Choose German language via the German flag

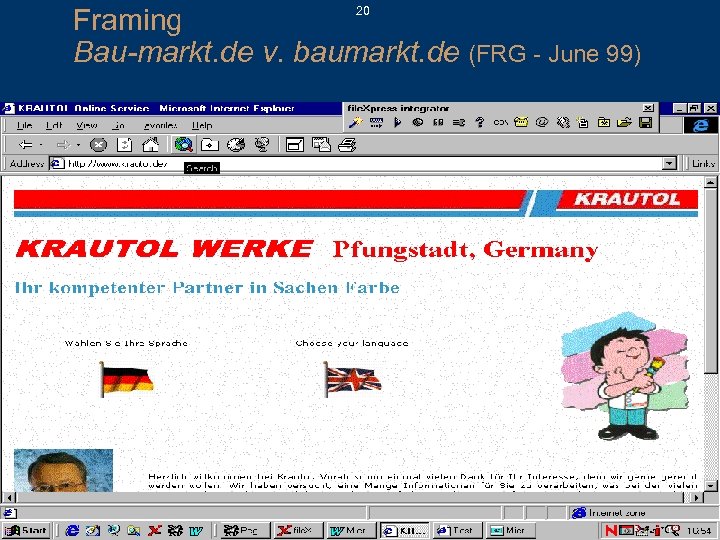coord(126,379)
